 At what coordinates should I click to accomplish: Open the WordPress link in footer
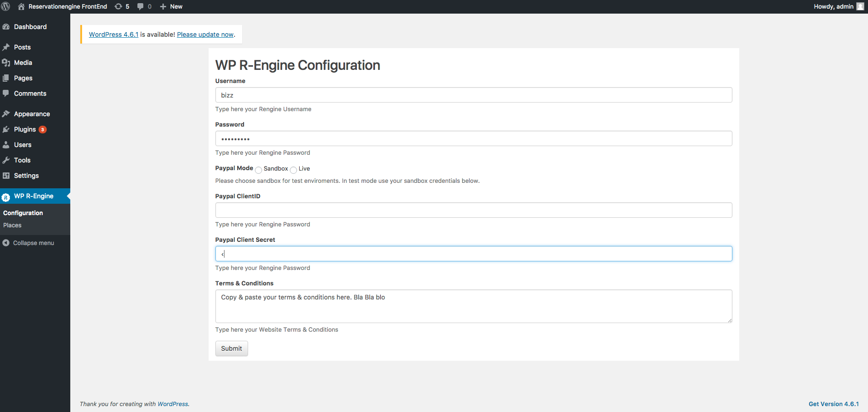click(173, 404)
